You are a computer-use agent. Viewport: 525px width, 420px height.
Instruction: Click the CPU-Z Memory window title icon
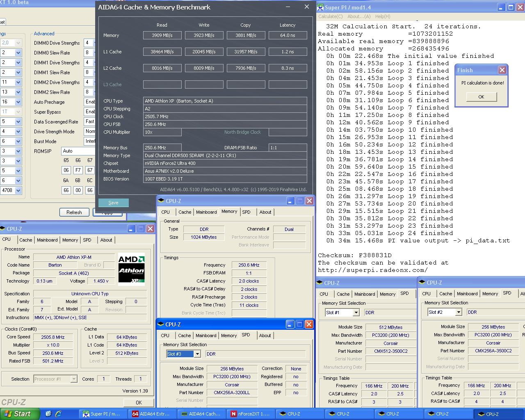tap(161, 201)
